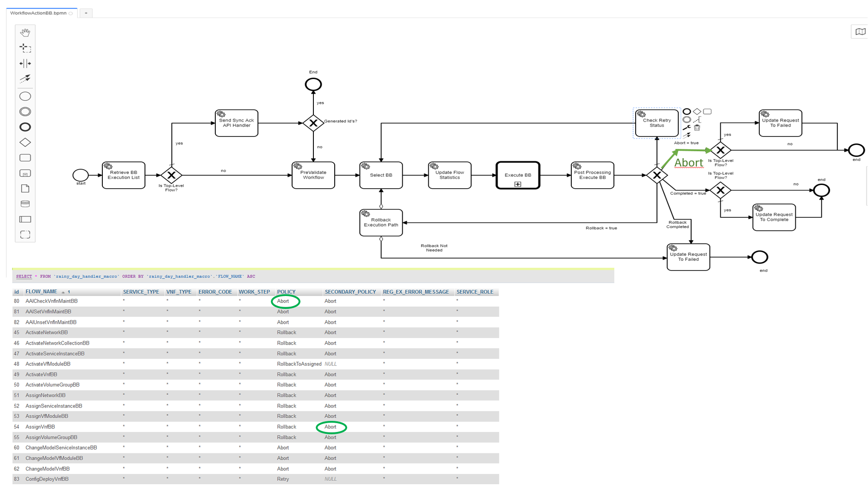The image size is (868, 493).
Task: Select the Generated Id's? gateway
Action: pos(313,123)
